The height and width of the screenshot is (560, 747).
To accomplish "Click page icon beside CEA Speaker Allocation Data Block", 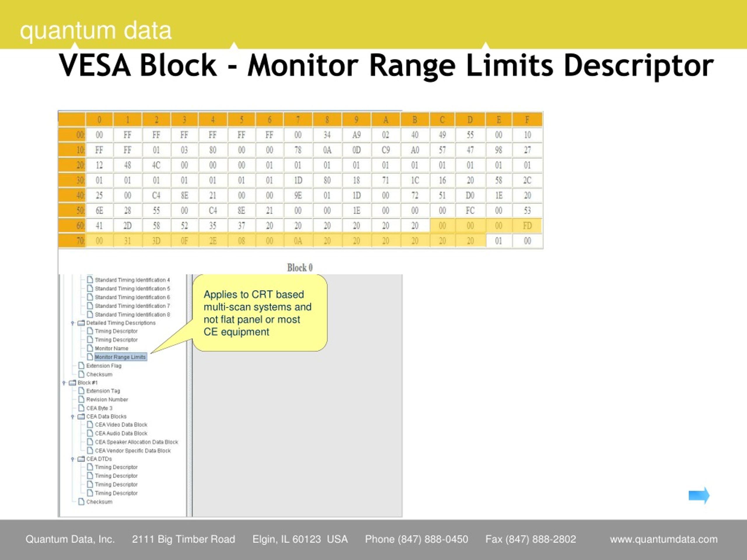I will click(90, 442).
